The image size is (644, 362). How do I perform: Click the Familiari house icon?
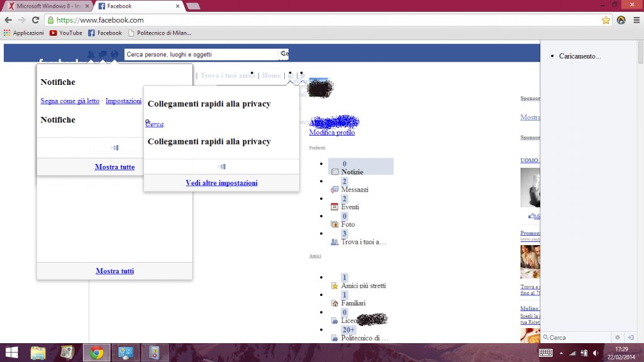[335, 304]
